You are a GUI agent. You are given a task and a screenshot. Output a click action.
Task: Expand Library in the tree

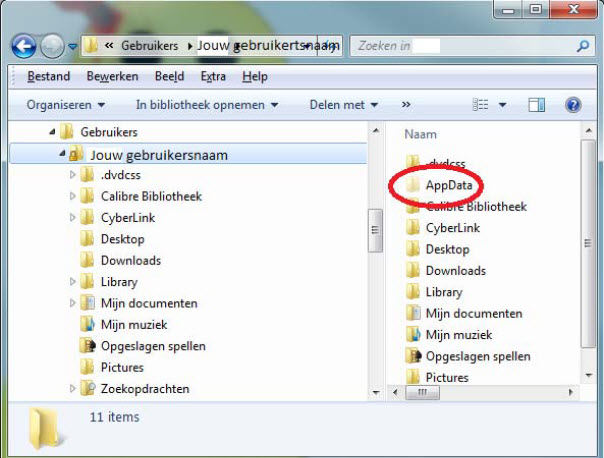pos(72,282)
